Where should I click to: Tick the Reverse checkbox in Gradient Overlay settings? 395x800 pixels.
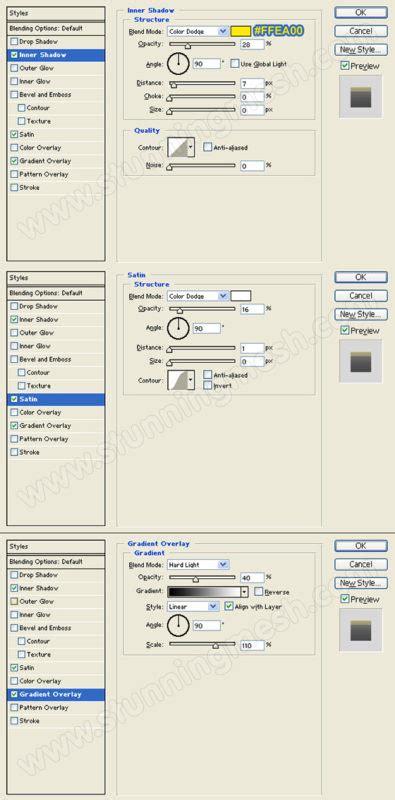[258, 591]
